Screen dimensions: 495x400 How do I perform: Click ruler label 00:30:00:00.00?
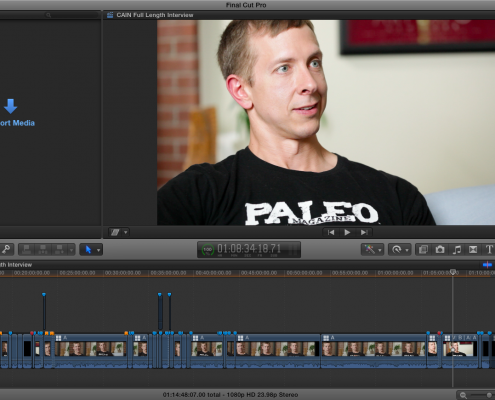click(123, 273)
